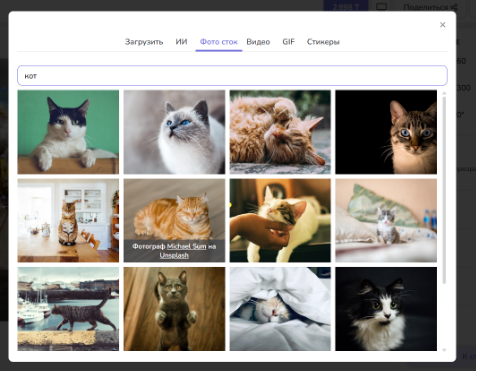
Task: Pick the sleeping fluffy orange cat photo
Action: 280,132
